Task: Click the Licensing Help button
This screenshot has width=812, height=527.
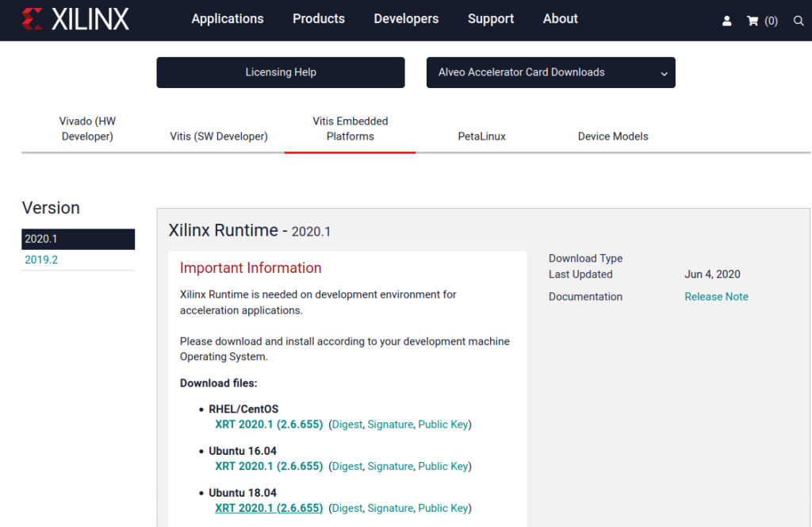Action: tap(281, 72)
